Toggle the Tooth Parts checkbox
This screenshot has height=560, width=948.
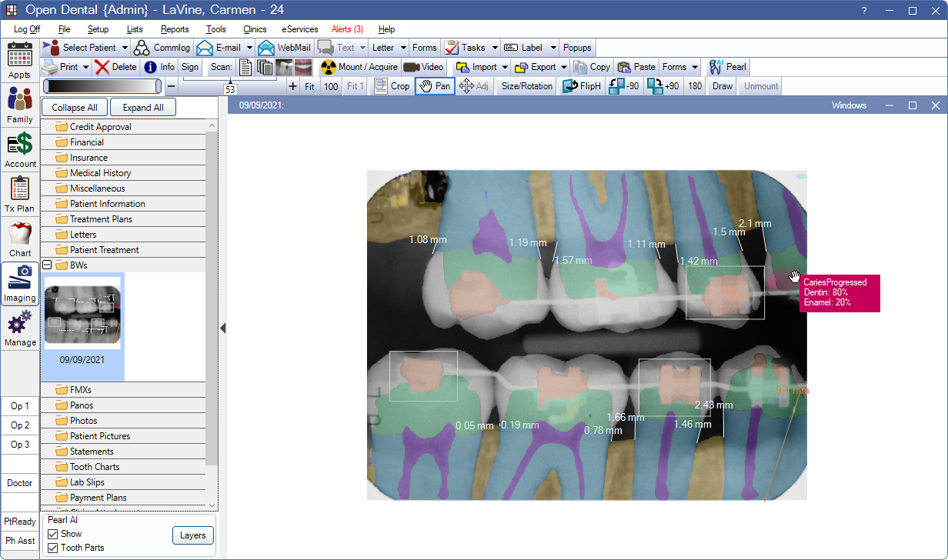pos(53,548)
